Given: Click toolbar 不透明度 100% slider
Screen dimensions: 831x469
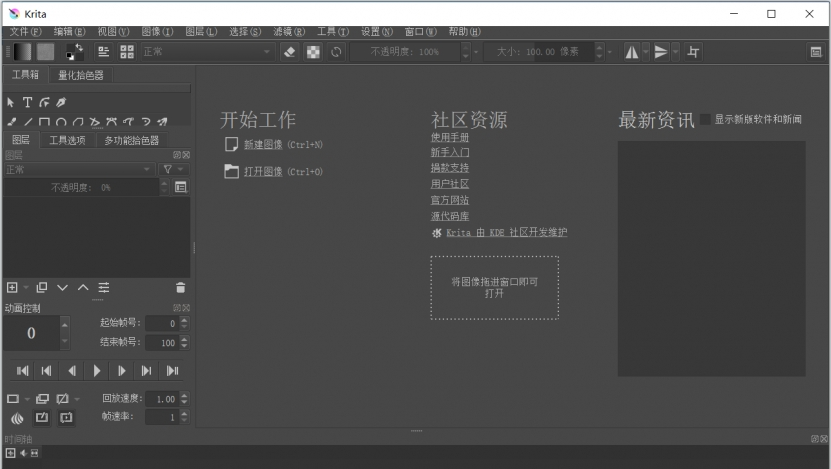Looking at the screenshot, I should pos(405,52).
